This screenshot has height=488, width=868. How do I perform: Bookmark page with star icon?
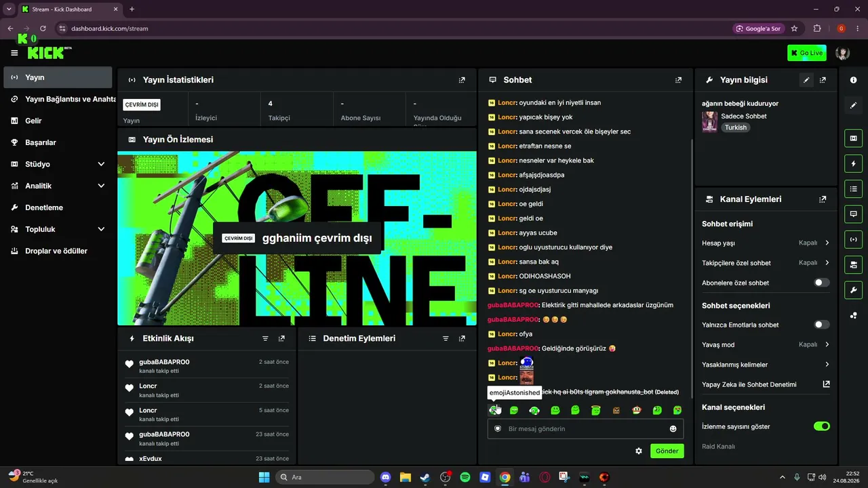tap(794, 28)
